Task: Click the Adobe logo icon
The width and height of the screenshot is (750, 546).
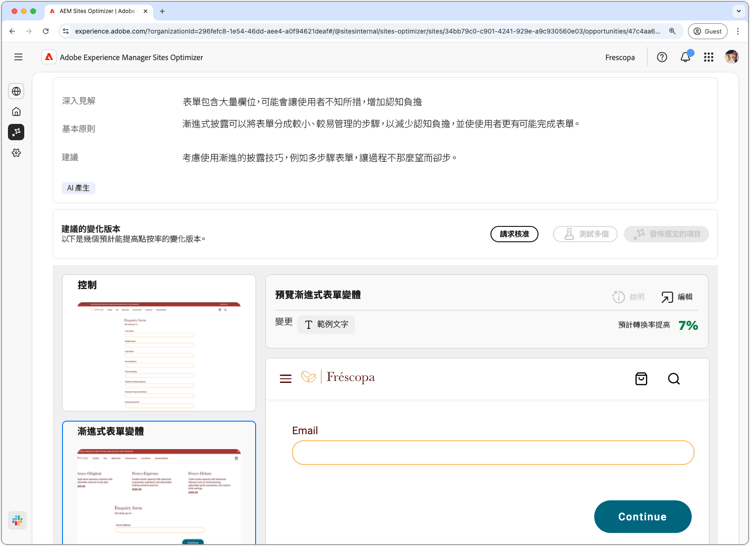Action: coord(49,57)
